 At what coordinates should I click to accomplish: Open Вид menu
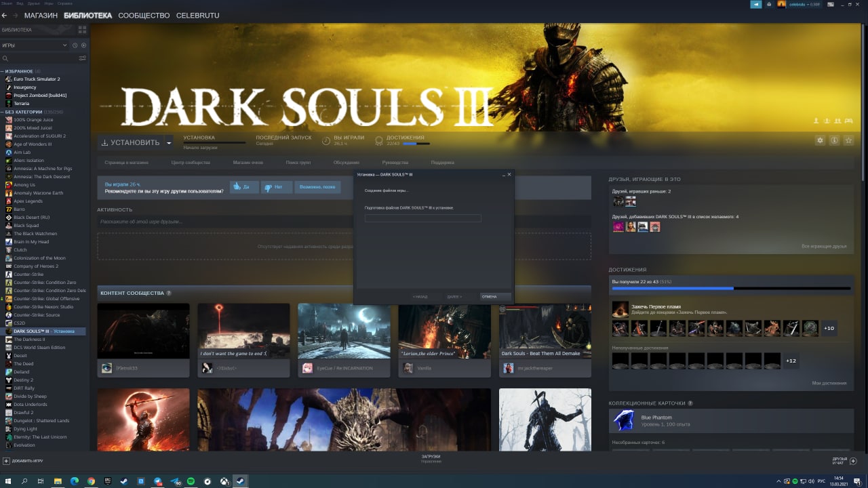(20, 3)
